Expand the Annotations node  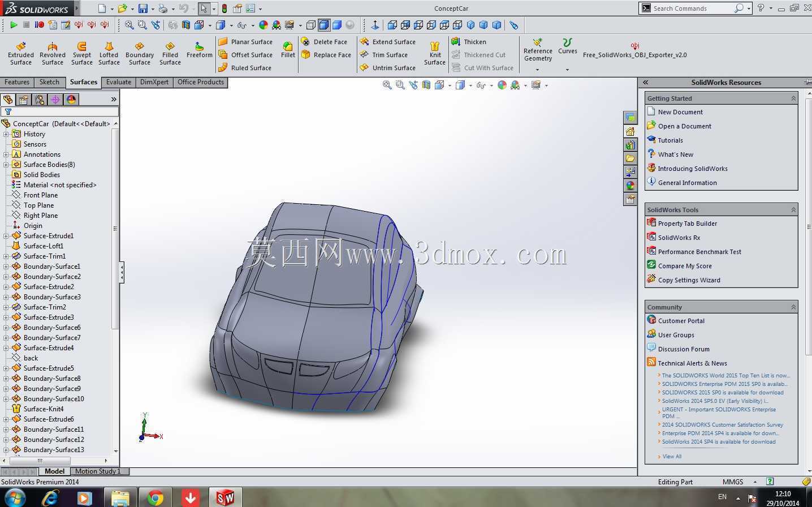pos(6,154)
